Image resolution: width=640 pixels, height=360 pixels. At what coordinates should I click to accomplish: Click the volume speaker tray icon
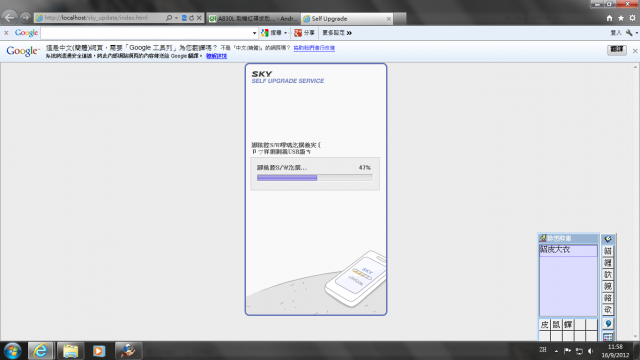(x=591, y=351)
